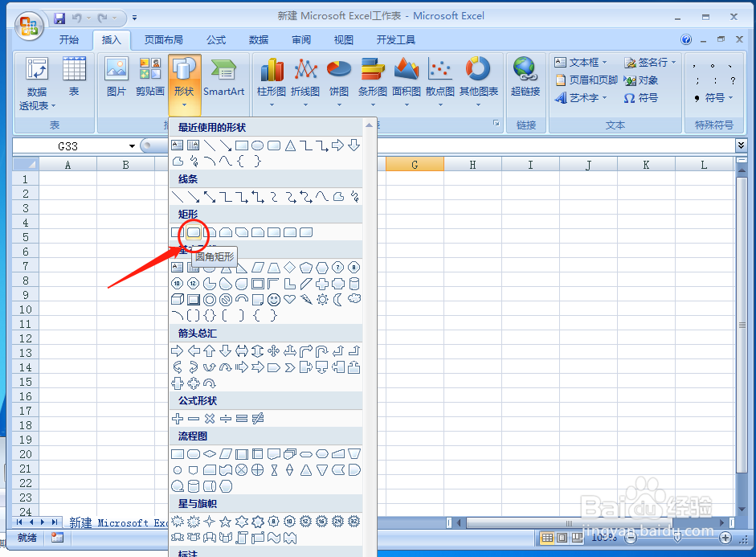Insert a table using the 表 icon
This screenshot has width=756, height=557.
point(74,77)
